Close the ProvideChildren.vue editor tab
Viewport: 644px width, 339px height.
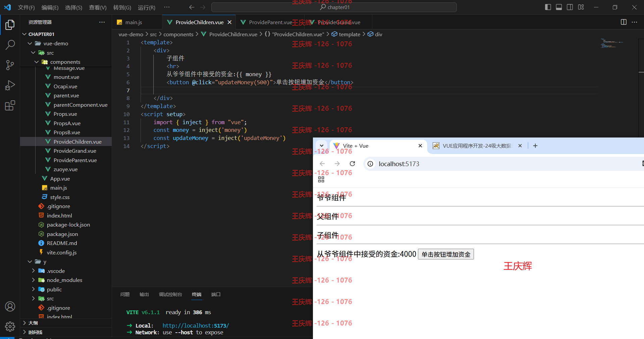229,22
